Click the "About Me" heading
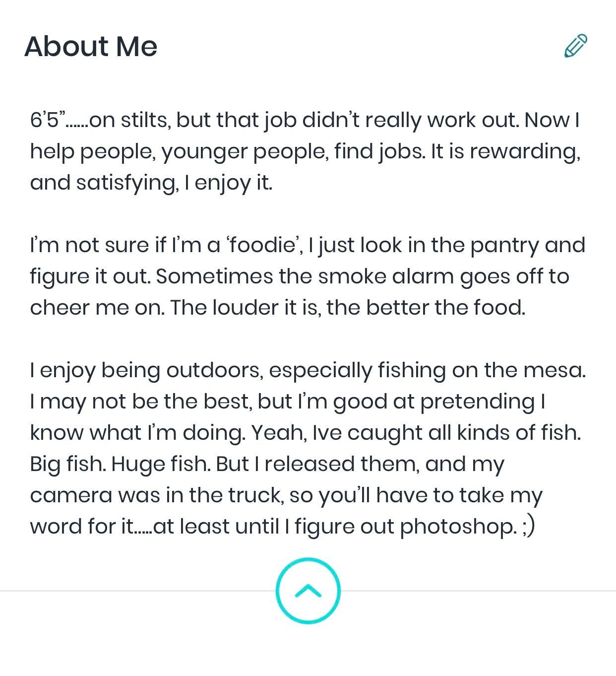Viewport: 616px width, 676px height. (x=91, y=46)
